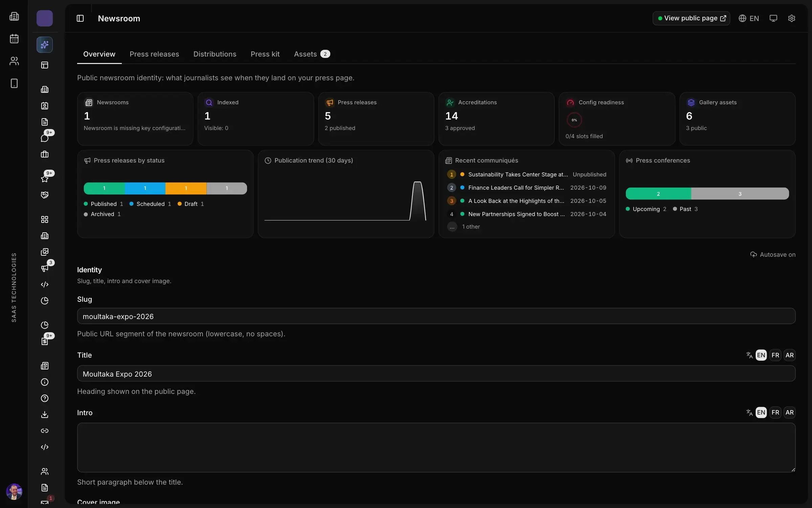Click the layout panel sidebar icon
This screenshot has height=508, width=812.
click(45, 65)
